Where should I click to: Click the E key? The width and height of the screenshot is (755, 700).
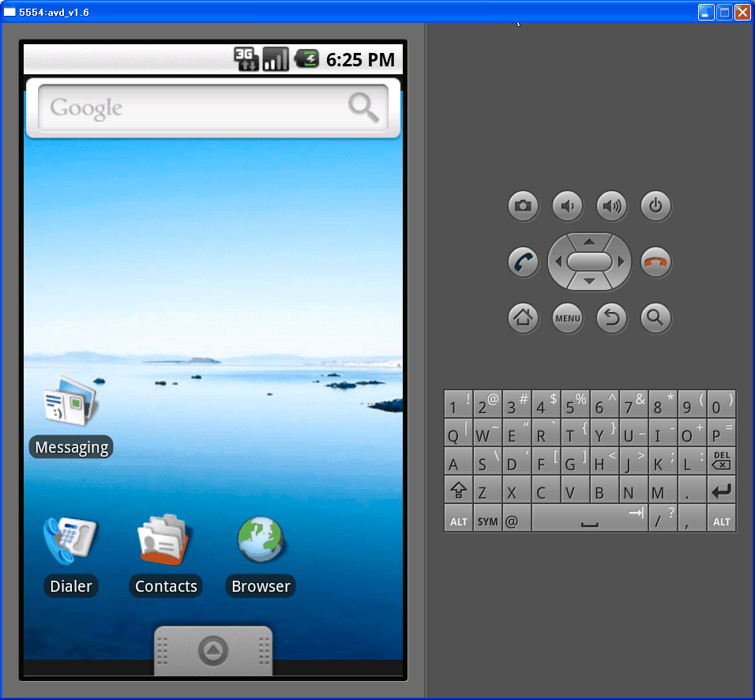(x=516, y=432)
